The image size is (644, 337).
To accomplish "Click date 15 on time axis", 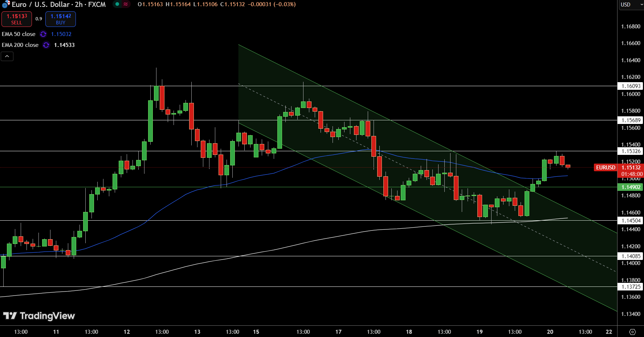I will pyautogui.click(x=256, y=332).
